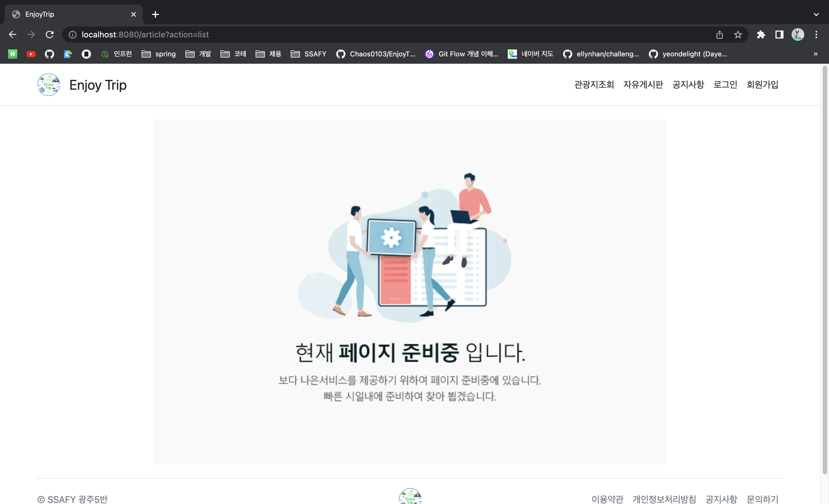Toggle the browser side panel button
The image size is (829, 504).
pos(779,35)
